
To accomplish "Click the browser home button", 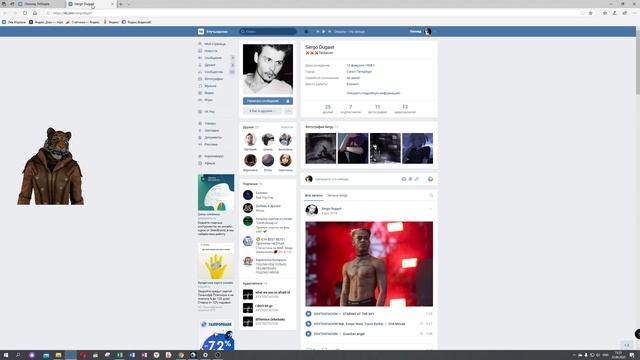I will coord(35,13).
